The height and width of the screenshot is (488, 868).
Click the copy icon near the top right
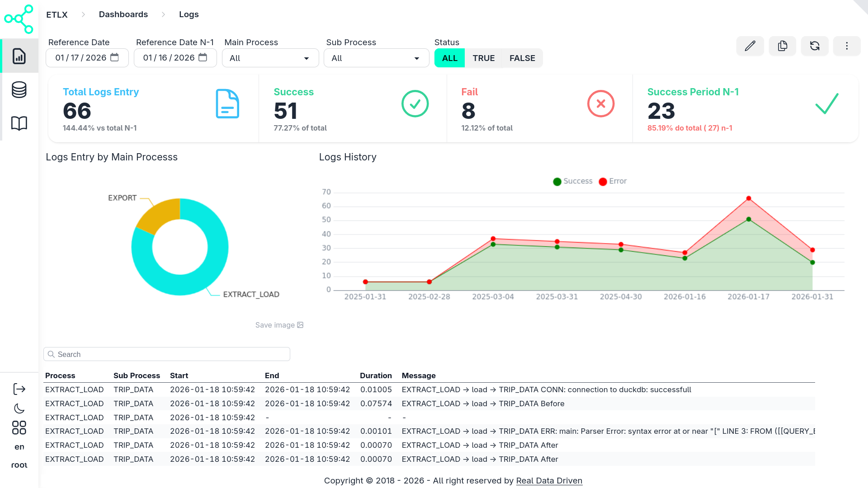(x=783, y=46)
